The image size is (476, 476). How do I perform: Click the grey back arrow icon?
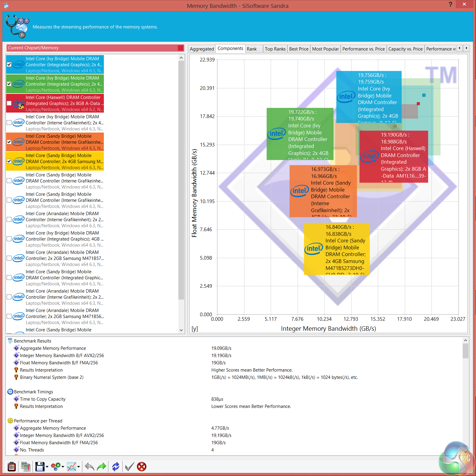[x=89, y=467]
